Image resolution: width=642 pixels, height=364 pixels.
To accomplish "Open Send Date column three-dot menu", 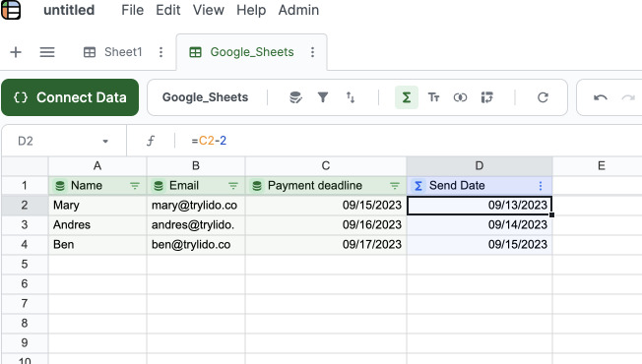I will [541, 186].
